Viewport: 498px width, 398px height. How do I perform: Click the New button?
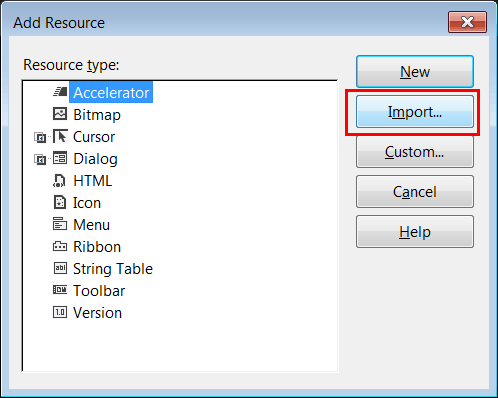click(x=415, y=72)
